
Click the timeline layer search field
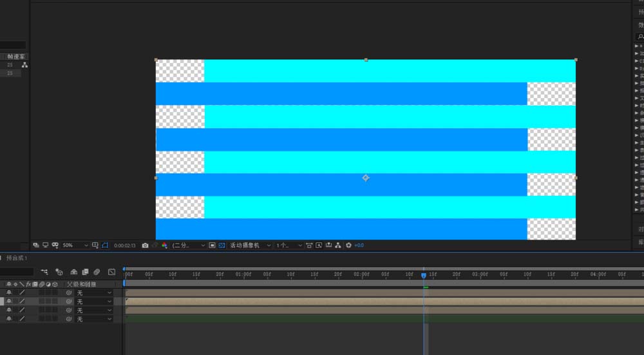pos(17,272)
